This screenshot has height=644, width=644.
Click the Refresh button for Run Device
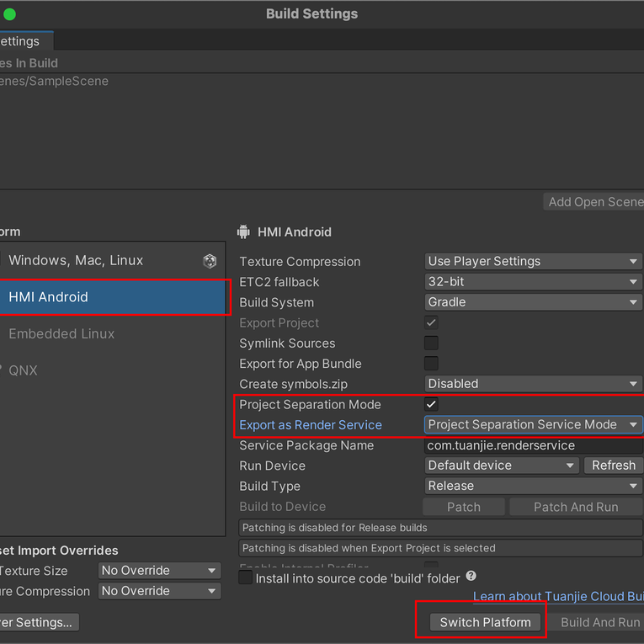tap(613, 466)
